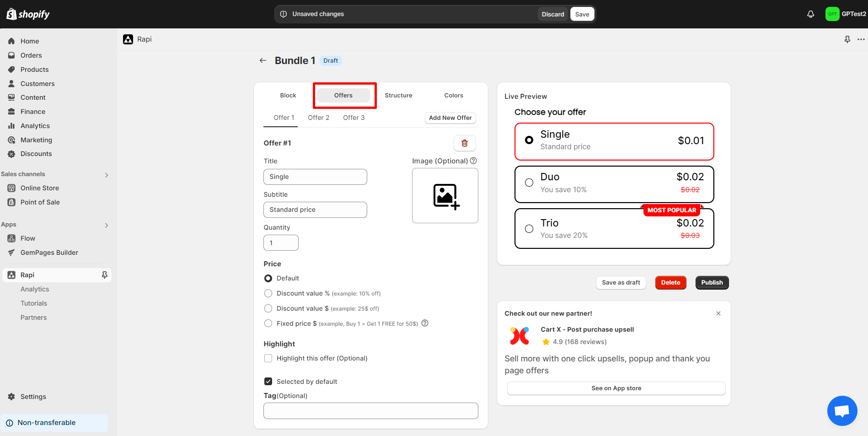Uncheck Selected by default
Viewport: 868px width, 436px height.
pyautogui.click(x=268, y=381)
